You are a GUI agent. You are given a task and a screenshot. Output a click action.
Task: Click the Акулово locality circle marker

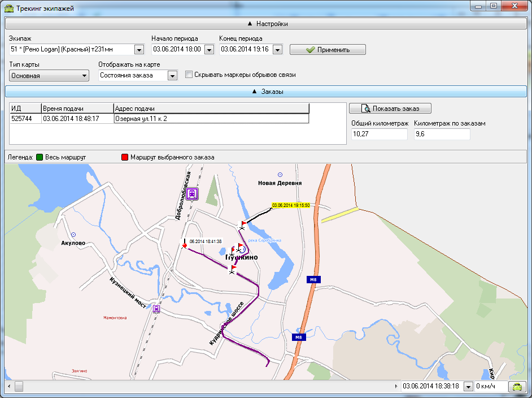[x=73, y=235]
